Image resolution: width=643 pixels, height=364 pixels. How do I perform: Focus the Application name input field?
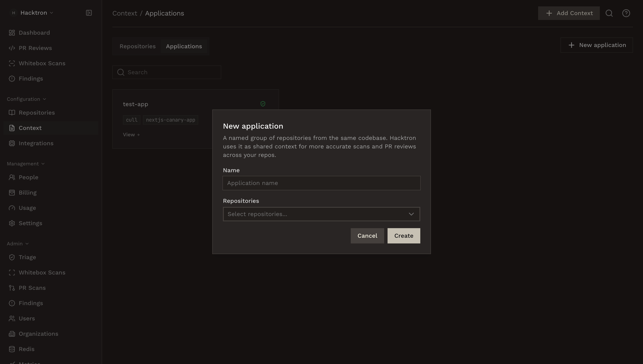321,183
